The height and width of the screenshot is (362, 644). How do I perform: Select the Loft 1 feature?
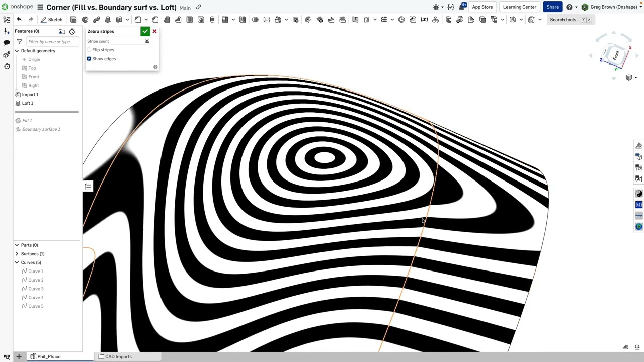point(28,103)
